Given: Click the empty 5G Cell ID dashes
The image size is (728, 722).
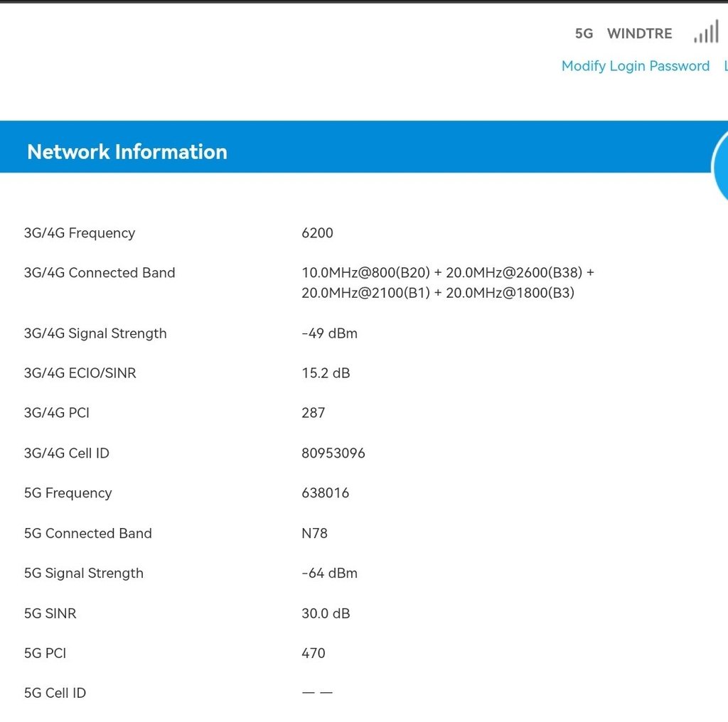Looking at the screenshot, I should [x=317, y=693].
